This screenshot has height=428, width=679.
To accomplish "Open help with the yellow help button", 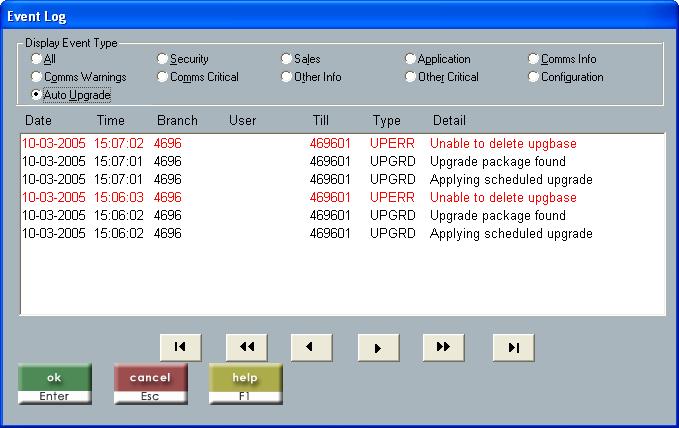I will point(246,384).
